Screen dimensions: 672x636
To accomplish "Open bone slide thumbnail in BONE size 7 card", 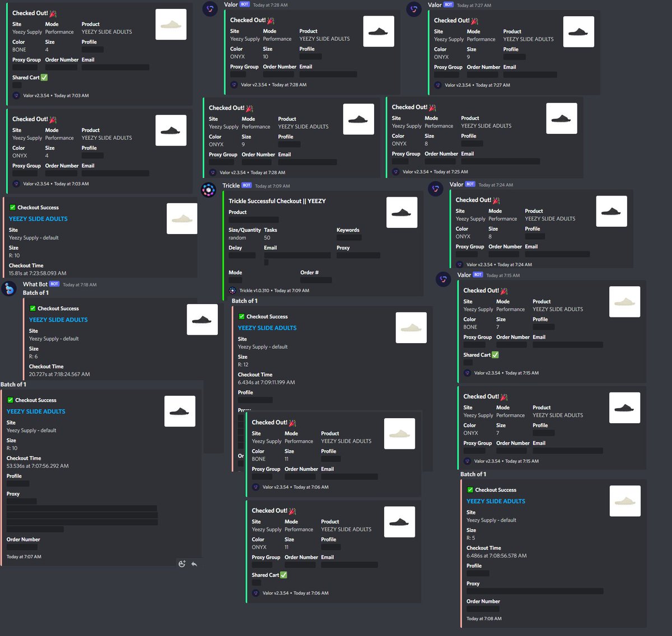I will click(624, 302).
